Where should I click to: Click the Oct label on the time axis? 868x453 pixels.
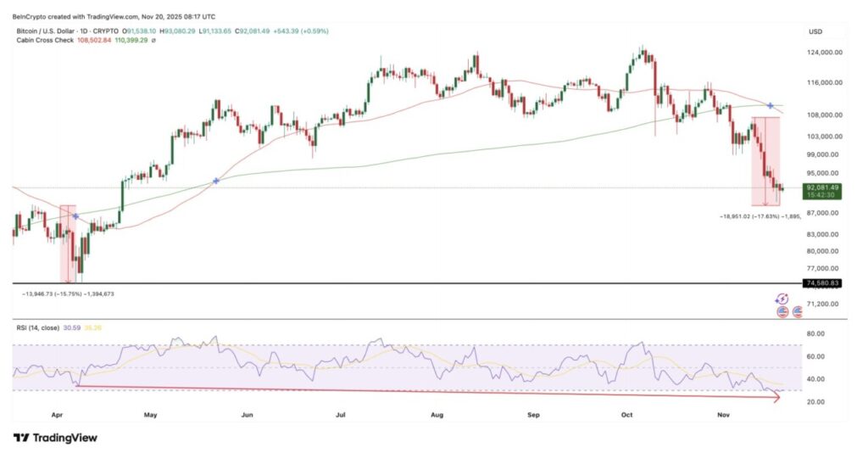(626, 416)
